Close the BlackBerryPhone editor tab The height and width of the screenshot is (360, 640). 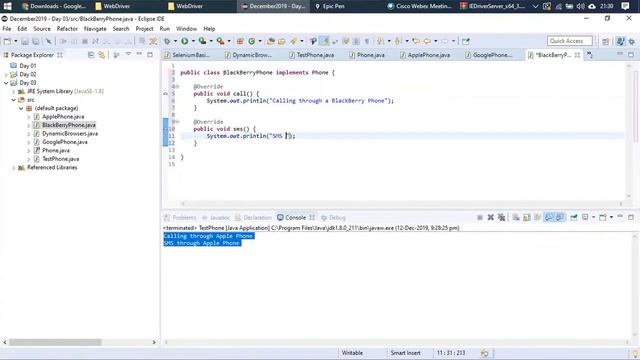tap(577, 55)
